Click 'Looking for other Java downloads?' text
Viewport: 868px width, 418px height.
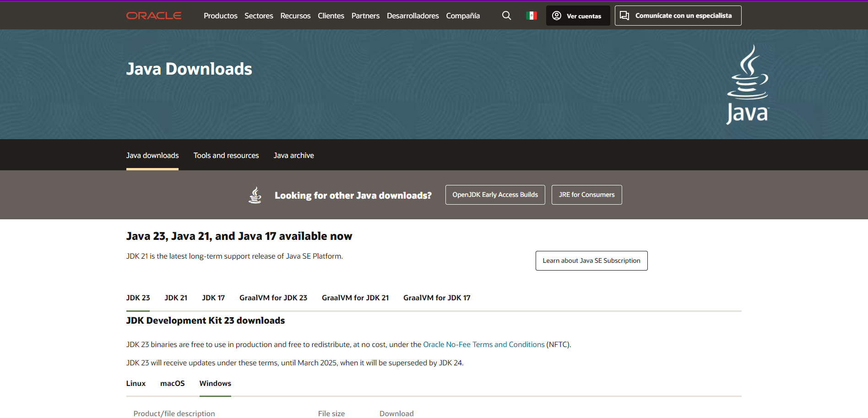pyautogui.click(x=353, y=195)
